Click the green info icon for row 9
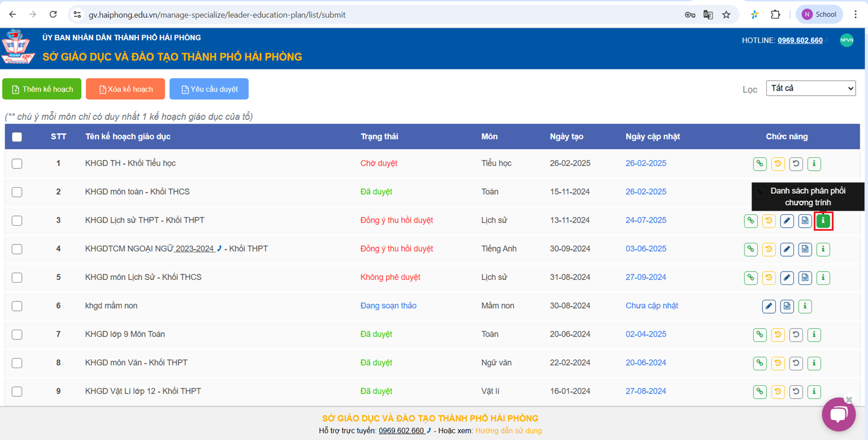This screenshot has height=440, width=868. [814, 391]
